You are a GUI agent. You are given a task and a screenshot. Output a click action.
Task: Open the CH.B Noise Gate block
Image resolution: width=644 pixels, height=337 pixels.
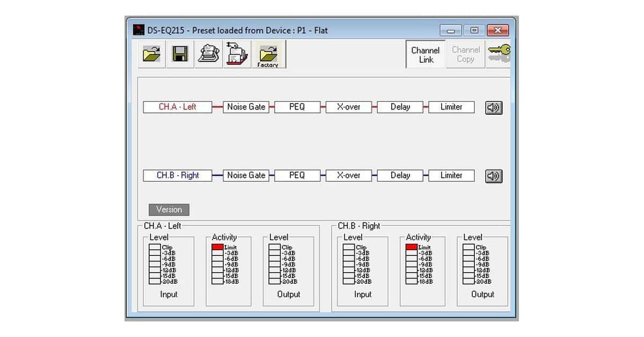coord(246,175)
